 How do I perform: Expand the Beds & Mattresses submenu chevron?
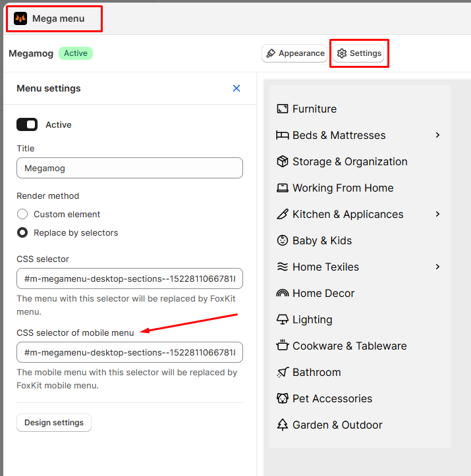click(x=437, y=135)
